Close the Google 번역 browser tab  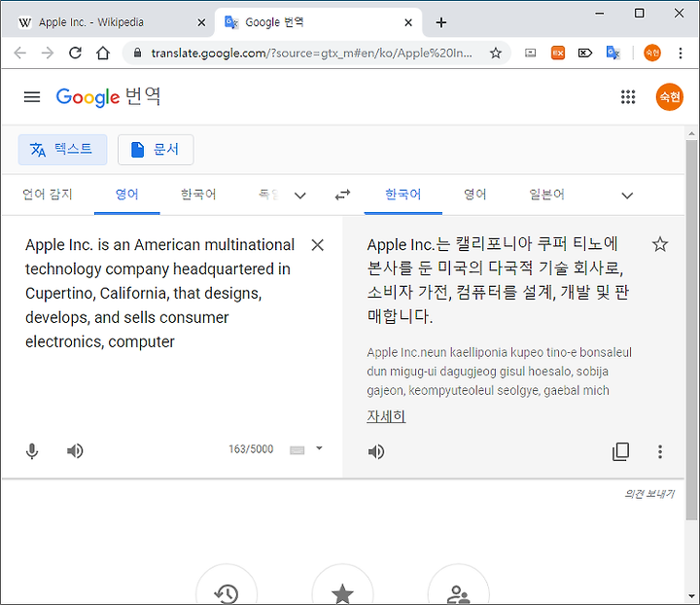(x=408, y=22)
